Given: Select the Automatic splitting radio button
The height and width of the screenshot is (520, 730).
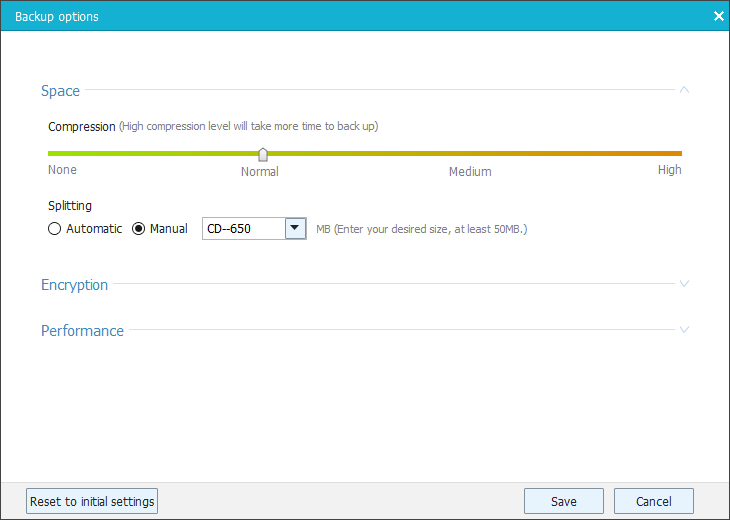Looking at the screenshot, I should [x=55, y=229].
